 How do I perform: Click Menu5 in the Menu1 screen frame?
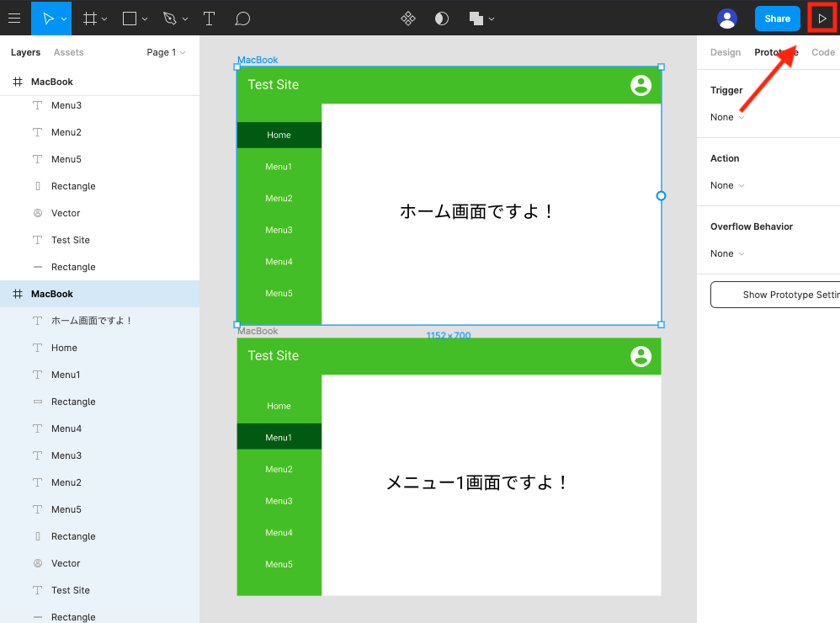[x=279, y=564]
